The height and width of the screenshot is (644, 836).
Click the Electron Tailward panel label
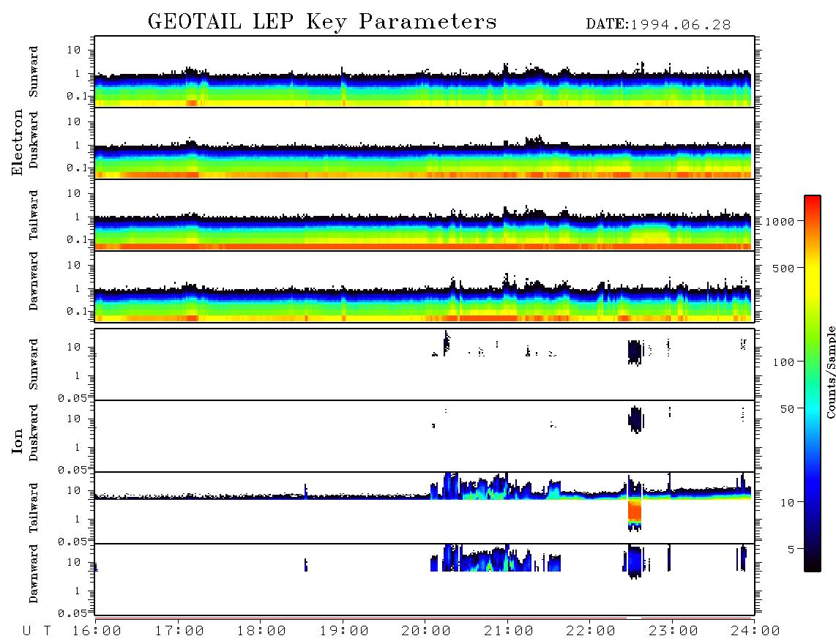tap(34, 215)
